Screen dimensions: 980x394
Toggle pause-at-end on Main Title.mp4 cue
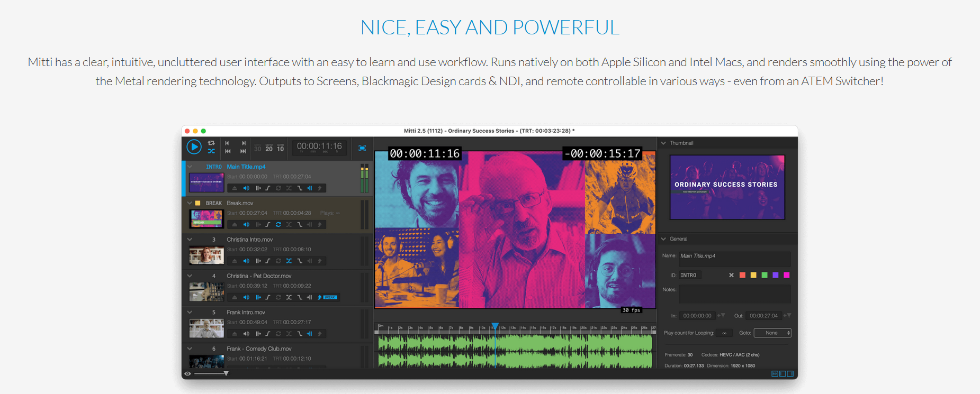coord(310,188)
